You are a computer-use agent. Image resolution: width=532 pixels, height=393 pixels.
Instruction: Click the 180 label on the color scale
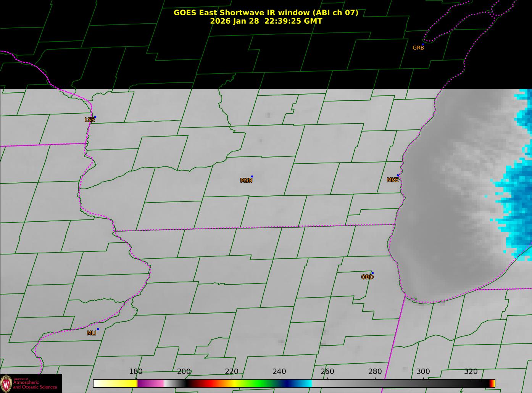[x=136, y=372]
